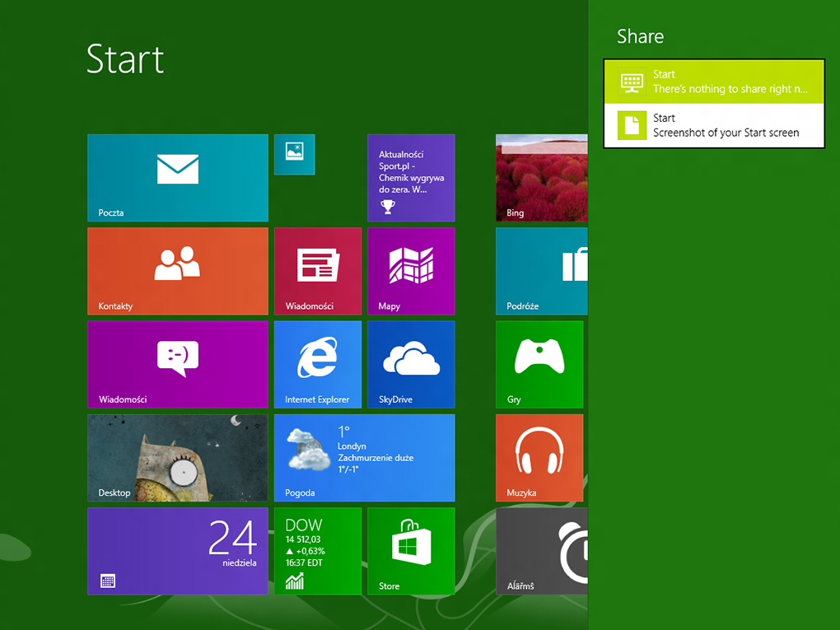Screen dimensions: 840x630
Task: Open the Poczta mail tile
Action: [178, 178]
